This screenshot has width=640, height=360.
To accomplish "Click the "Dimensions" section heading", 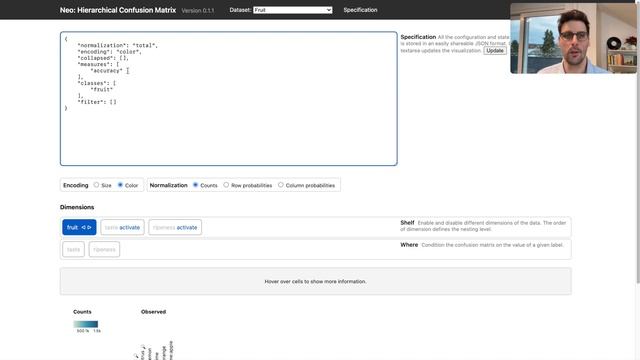I will tap(77, 207).
